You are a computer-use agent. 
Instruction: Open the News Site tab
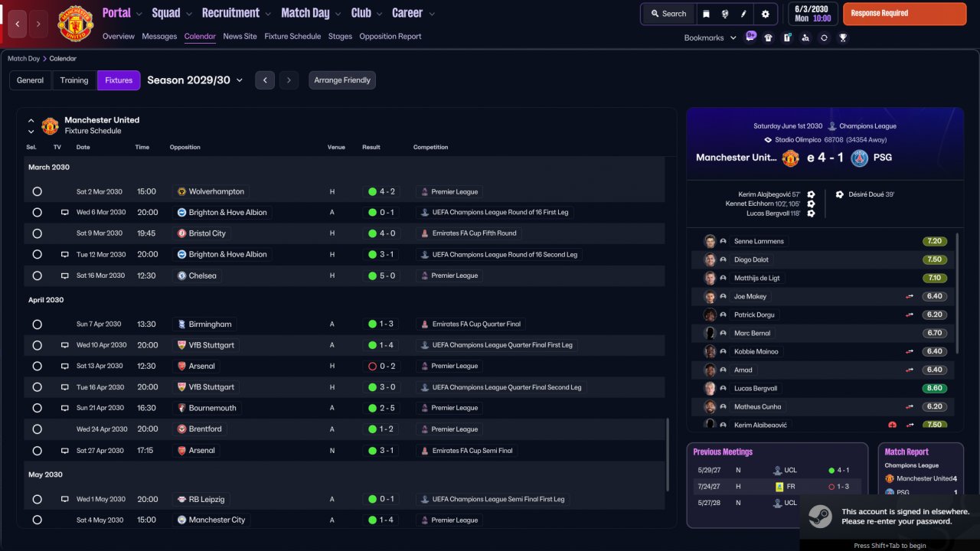click(x=240, y=36)
